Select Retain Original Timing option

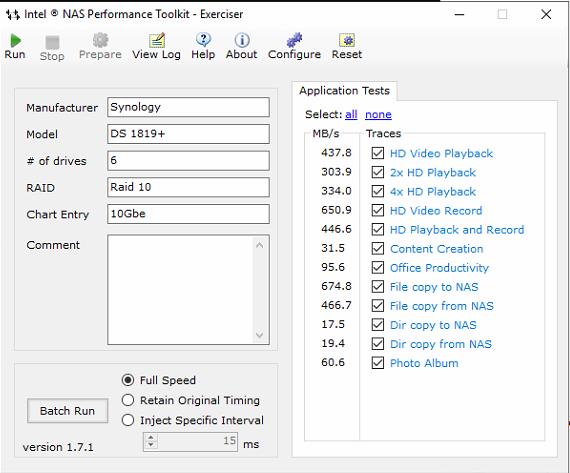pyautogui.click(x=128, y=400)
